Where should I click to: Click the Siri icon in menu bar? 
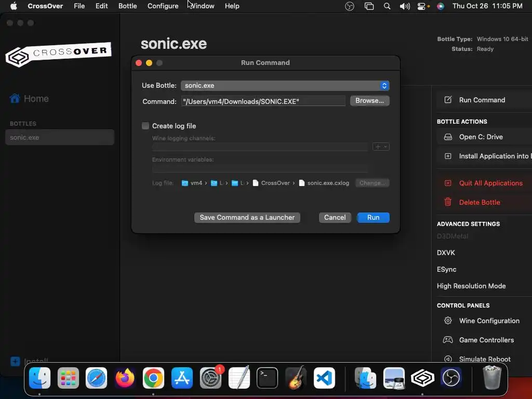441,6
